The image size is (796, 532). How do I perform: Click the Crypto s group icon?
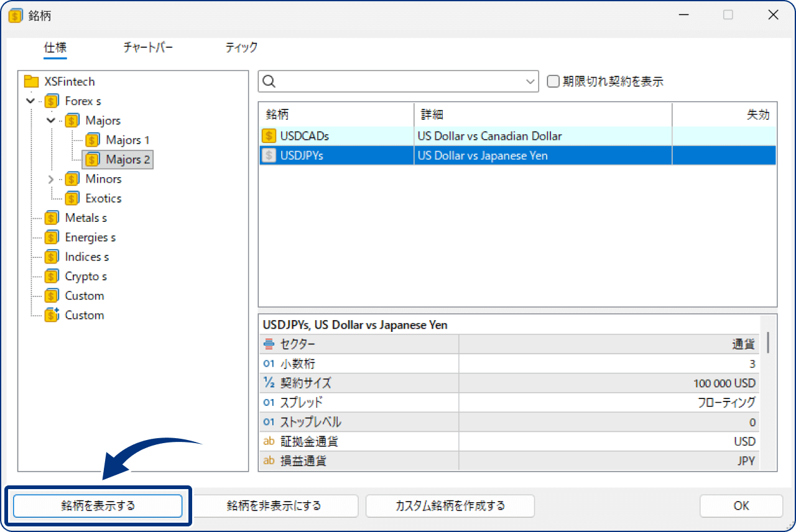click(51, 276)
